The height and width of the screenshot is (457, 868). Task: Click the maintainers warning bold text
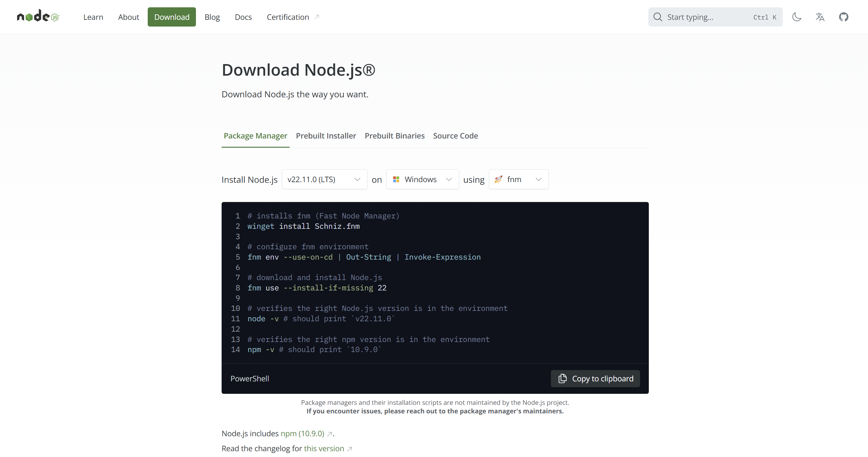pyautogui.click(x=435, y=411)
